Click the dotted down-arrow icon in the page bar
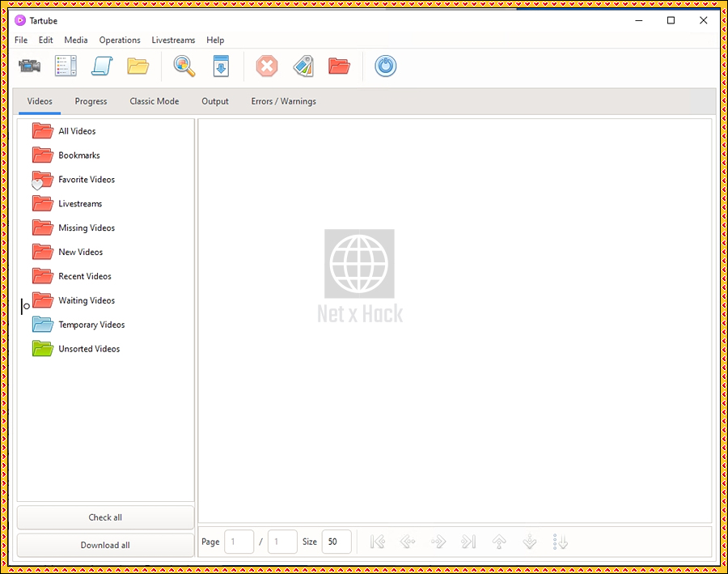 [561, 542]
